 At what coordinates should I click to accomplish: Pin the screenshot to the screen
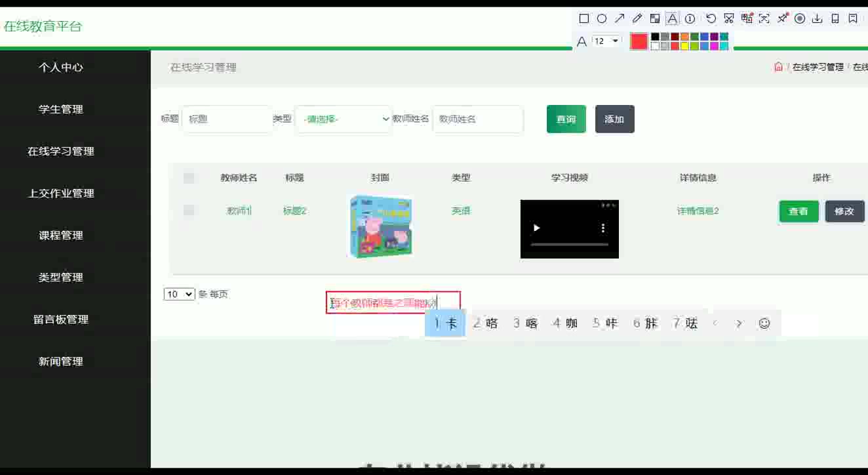pyautogui.click(x=782, y=18)
